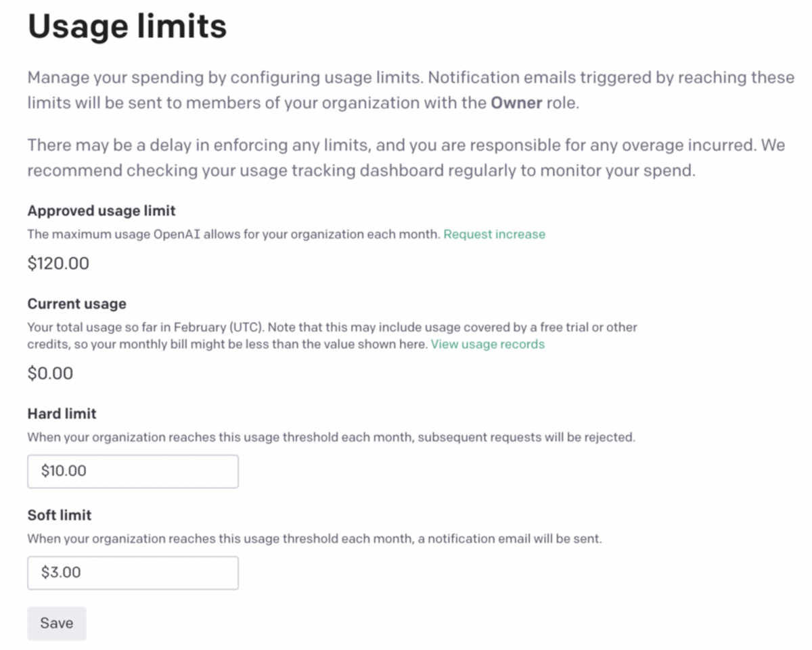Click the maximum usage OpenAI allows description

pyautogui.click(x=234, y=234)
